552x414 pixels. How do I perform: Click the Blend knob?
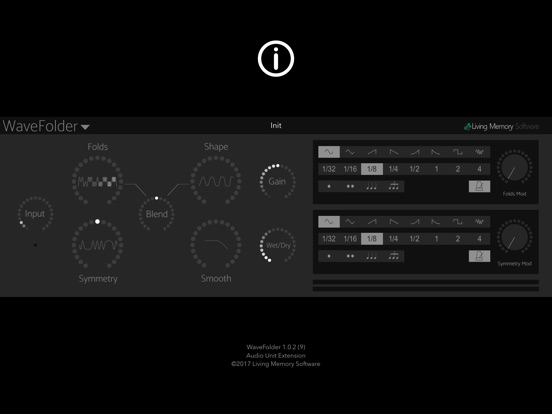[157, 214]
